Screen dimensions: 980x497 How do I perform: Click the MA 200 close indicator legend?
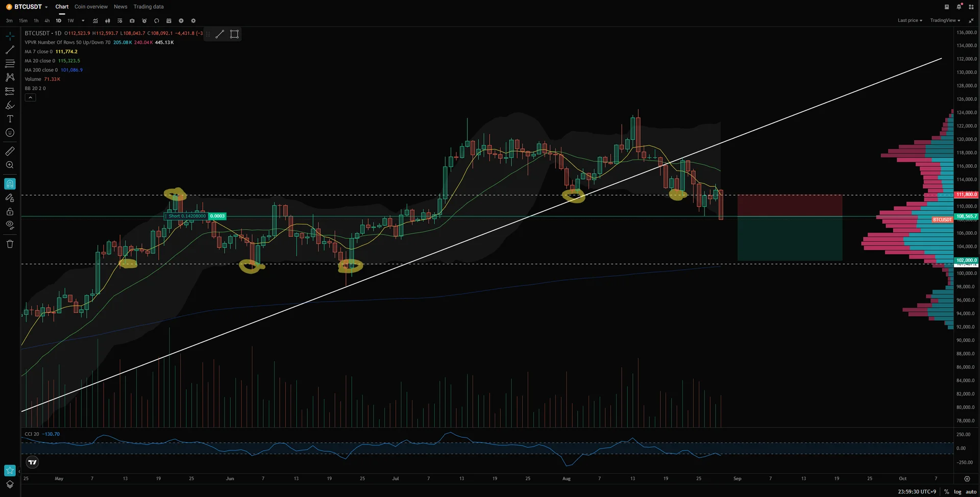click(x=54, y=70)
